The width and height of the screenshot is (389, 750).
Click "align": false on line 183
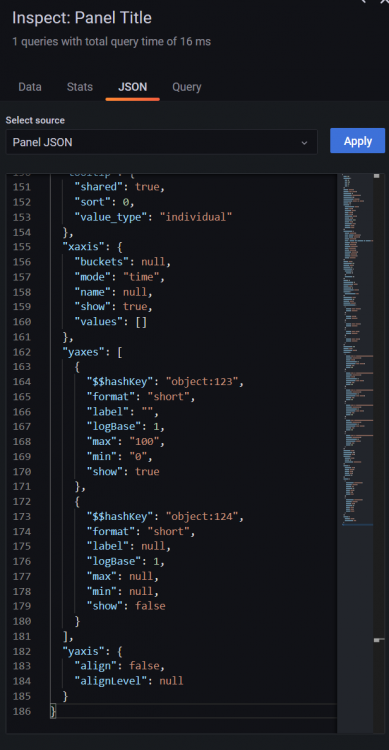[x=120, y=666]
